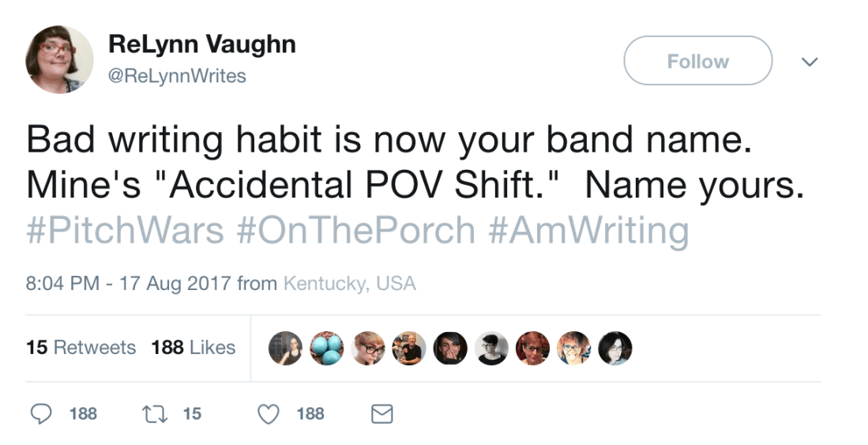Viewport: 868px width, 445px height.
Task: Click the reply speech bubble icon
Action: [43, 413]
